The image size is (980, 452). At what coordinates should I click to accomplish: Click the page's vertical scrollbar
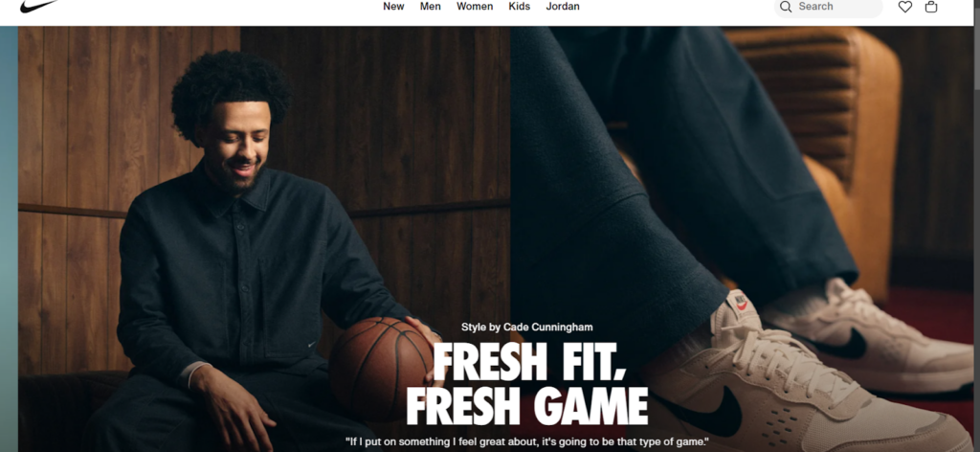pyautogui.click(x=977, y=226)
